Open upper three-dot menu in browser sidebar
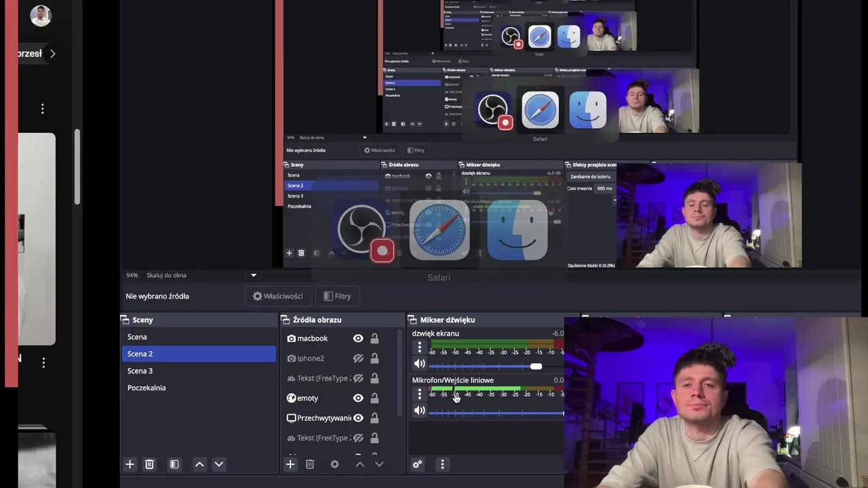 pyautogui.click(x=43, y=108)
